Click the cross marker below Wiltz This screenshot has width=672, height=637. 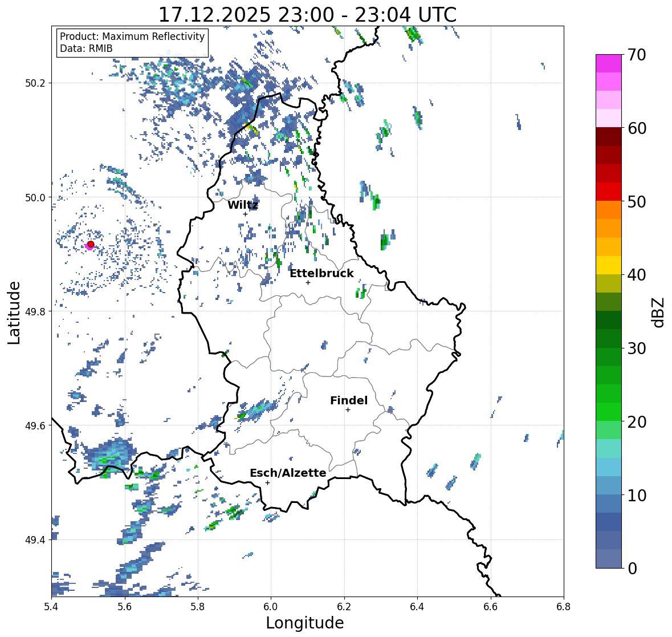pos(245,214)
